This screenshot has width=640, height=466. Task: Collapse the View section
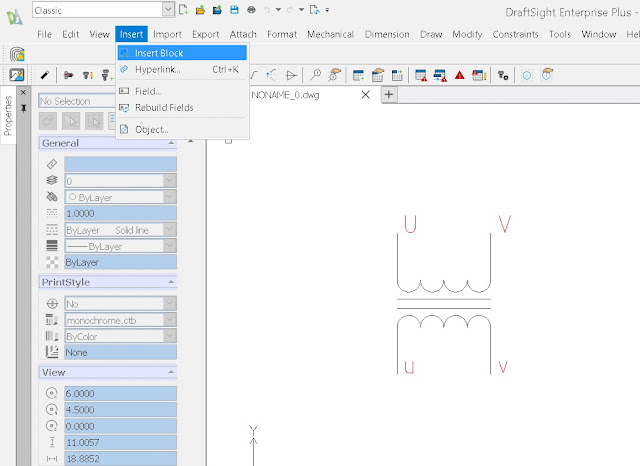pyautogui.click(x=171, y=372)
